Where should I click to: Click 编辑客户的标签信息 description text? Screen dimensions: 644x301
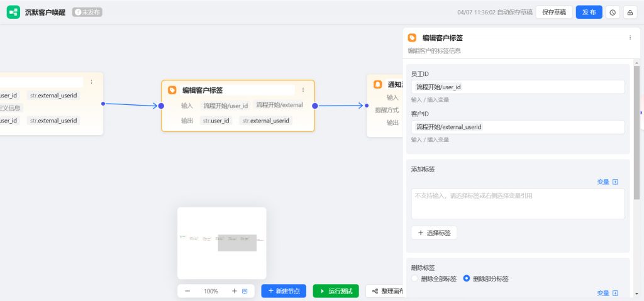point(434,51)
